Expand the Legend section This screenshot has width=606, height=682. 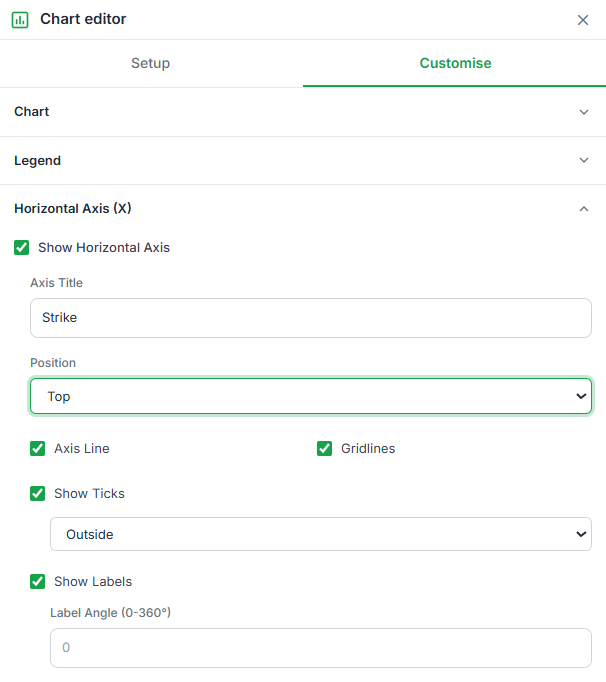click(x=303, y=160)
